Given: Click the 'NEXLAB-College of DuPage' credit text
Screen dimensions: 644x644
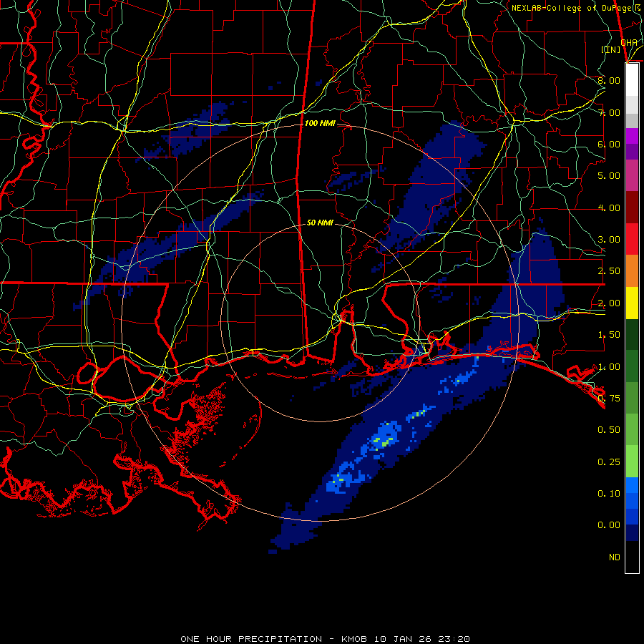Looking at the screenshot, I should click(572, 8).
